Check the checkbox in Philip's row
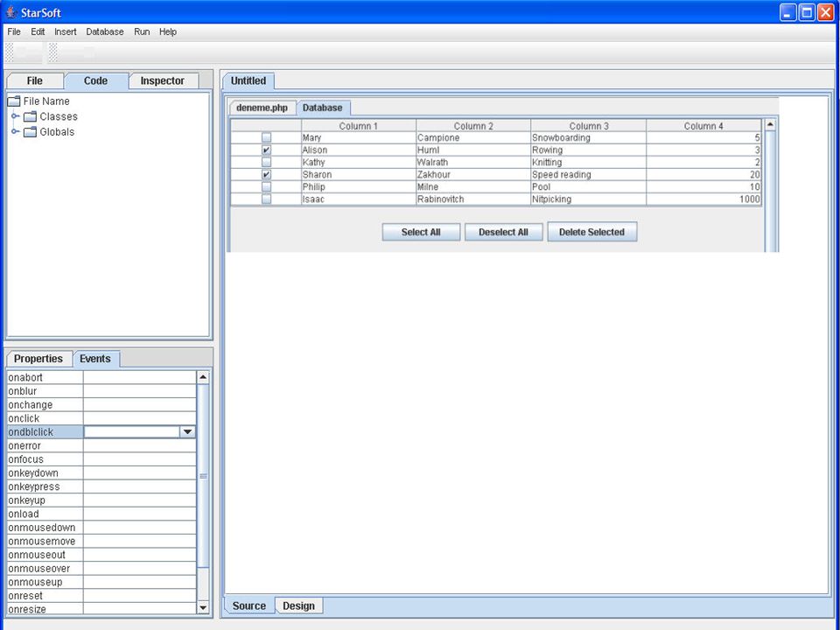This screenshot has height=630, width=840. pos(266,187)
